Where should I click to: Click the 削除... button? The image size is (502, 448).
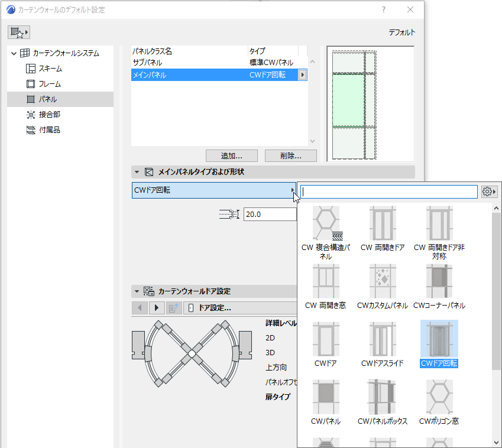click(291, 156)
